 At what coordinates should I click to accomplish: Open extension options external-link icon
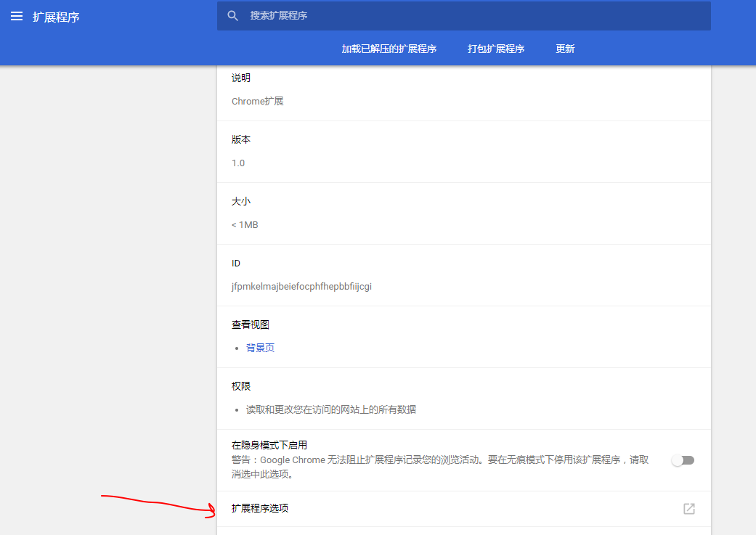click(689, 508)
